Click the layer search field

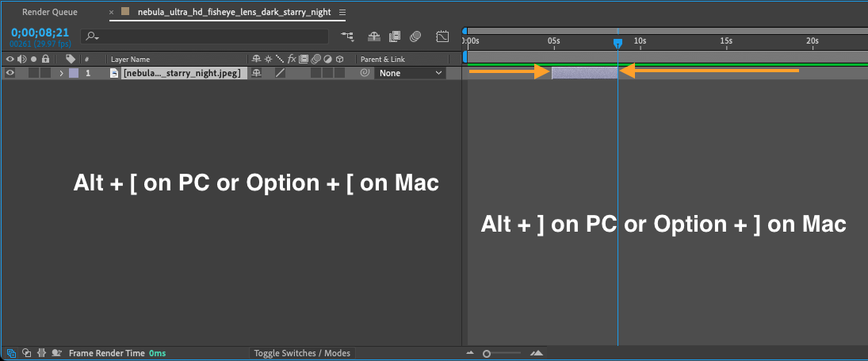click(205, 36)
